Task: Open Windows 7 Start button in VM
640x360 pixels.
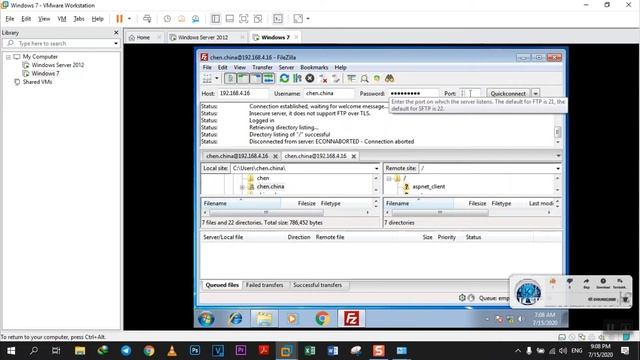Action: coord(207,319)
